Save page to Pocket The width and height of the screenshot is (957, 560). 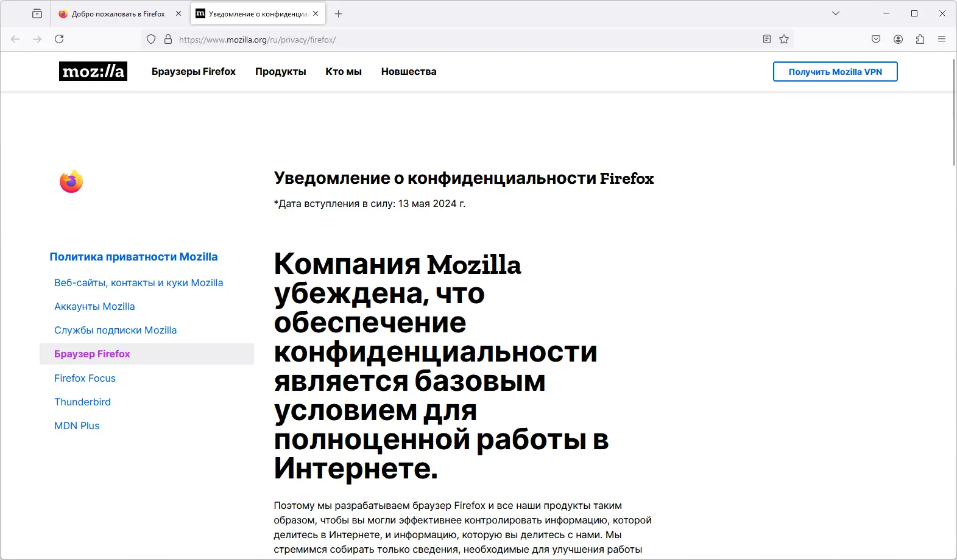point(876,39)
